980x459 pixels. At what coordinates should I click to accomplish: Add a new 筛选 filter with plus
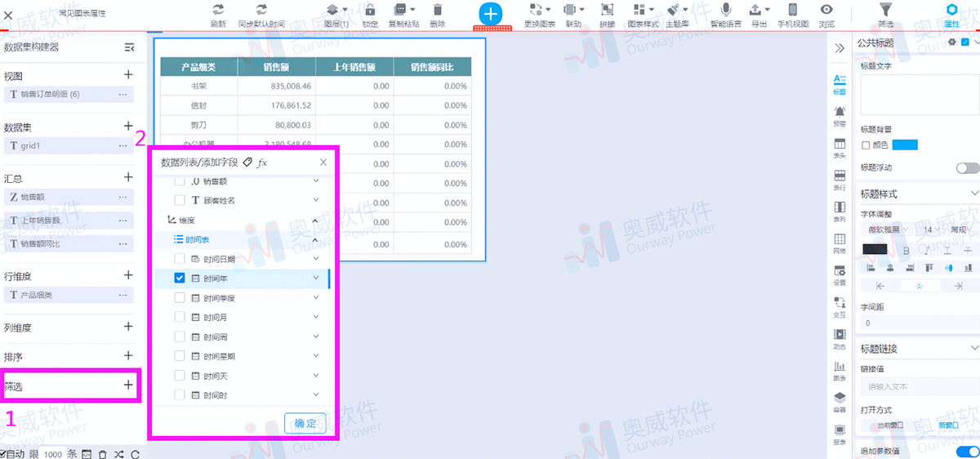tap(128, 385)
